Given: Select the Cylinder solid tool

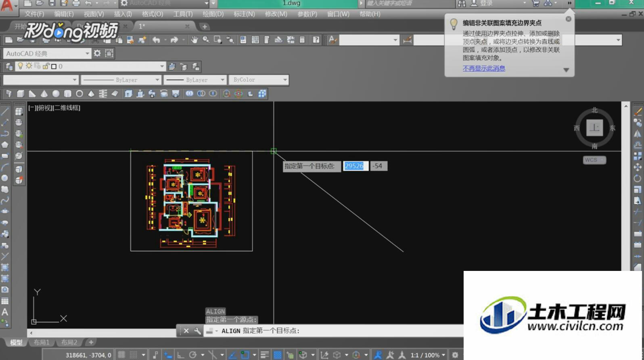Looking at the screenshot, I should click(x=67, y=94).
